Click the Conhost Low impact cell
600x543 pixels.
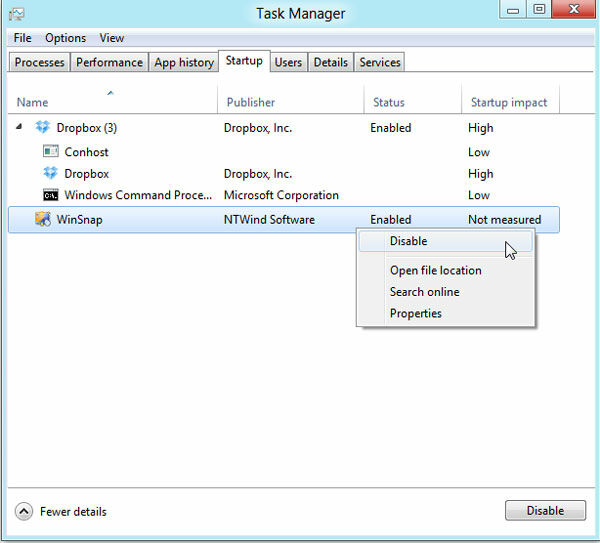click(x=479, y=152)
